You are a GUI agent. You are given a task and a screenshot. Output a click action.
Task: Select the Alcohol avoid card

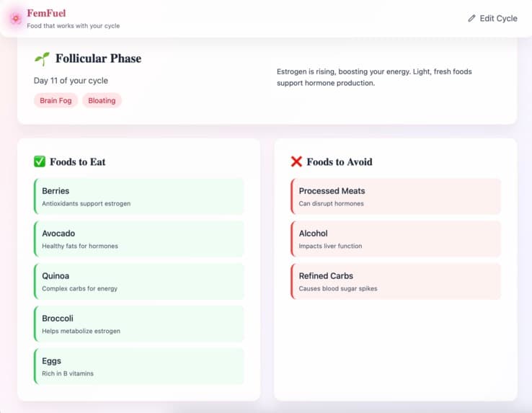click(396, 239)
